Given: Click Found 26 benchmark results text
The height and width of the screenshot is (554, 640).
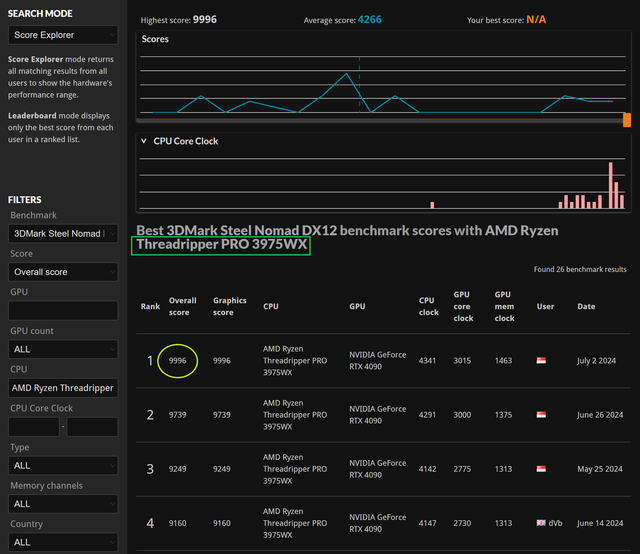Looking at the screenshot, I should [x=580, y=269].
